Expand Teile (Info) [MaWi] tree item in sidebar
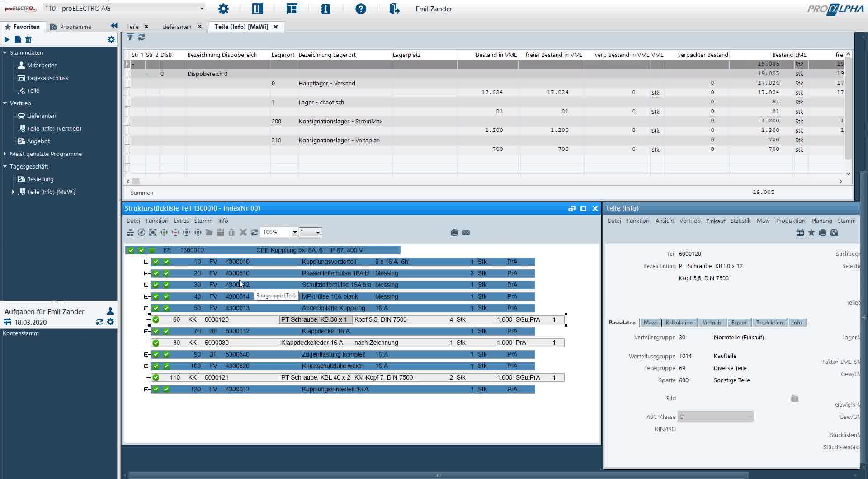Image resolution: width=868 pixels, height=479 pixels. point(13,192)
